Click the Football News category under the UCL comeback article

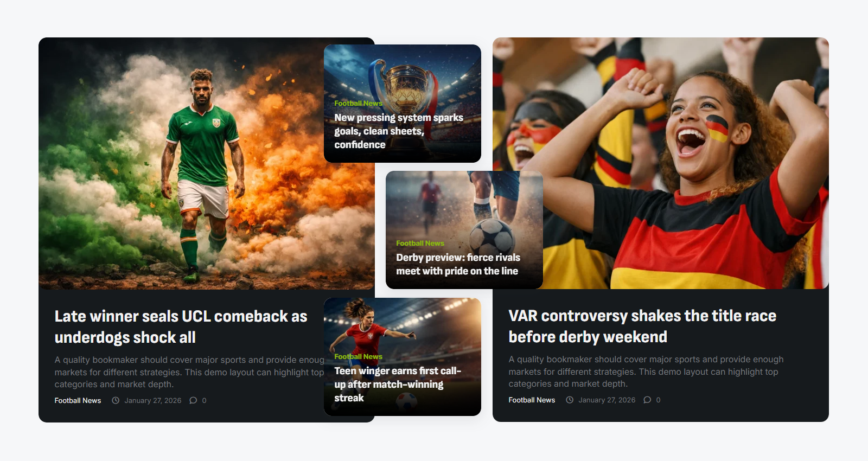(x=78, y=400)
